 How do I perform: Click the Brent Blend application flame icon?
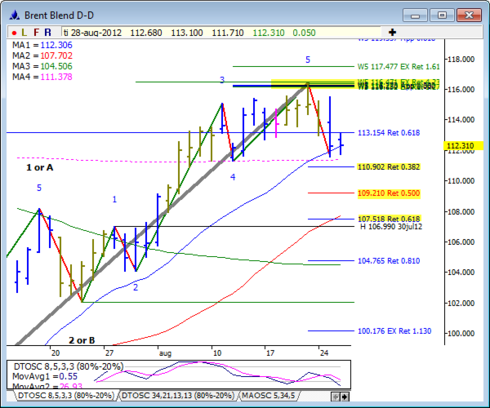click(x=14, y=15)
